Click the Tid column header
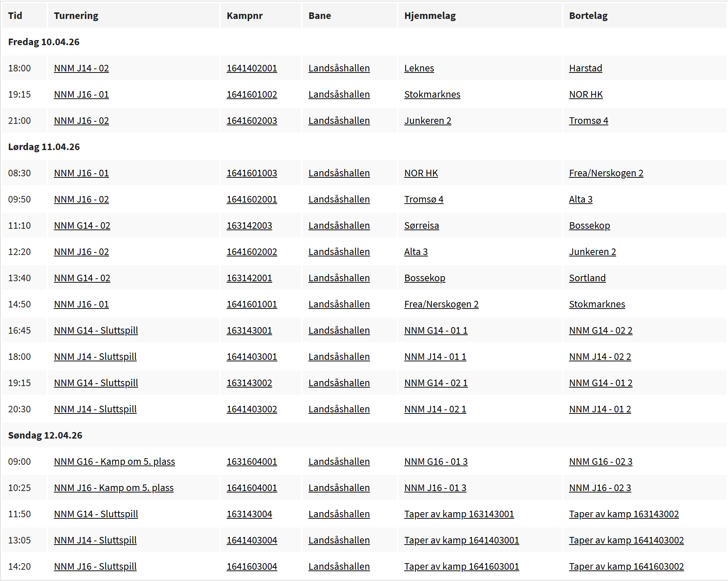Viewport: 728px width, 581px height. 15,16
